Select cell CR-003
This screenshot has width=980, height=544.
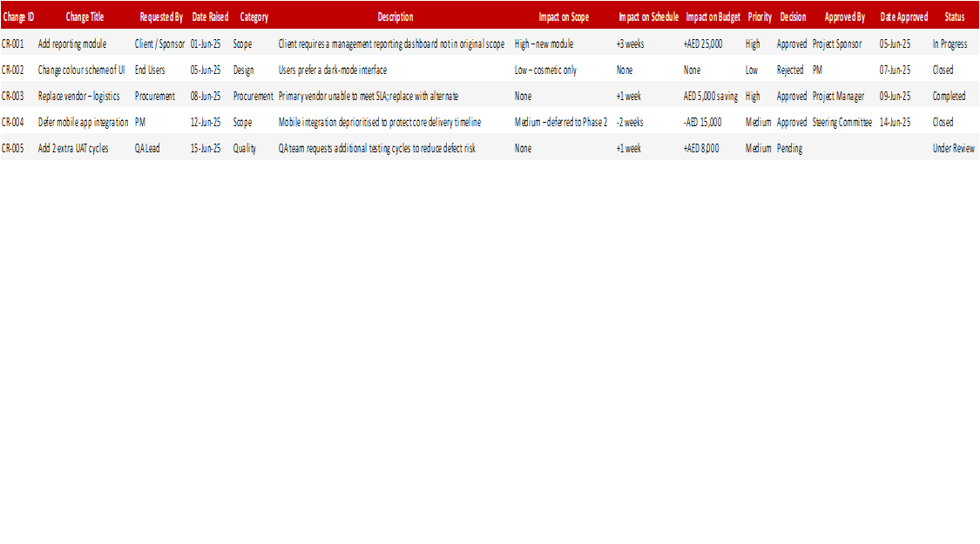click(x=12, y=97)
